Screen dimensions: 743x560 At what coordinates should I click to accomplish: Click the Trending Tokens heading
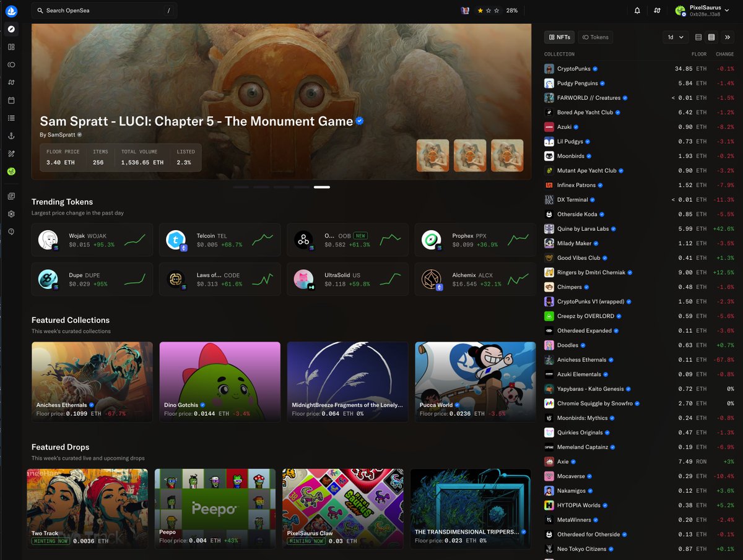point(62,202)
